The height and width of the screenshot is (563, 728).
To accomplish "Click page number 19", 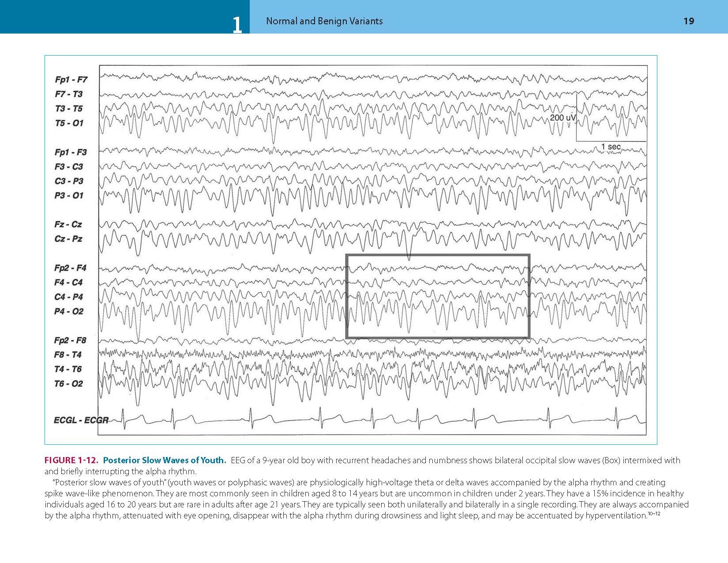I will tap(688, 21).
